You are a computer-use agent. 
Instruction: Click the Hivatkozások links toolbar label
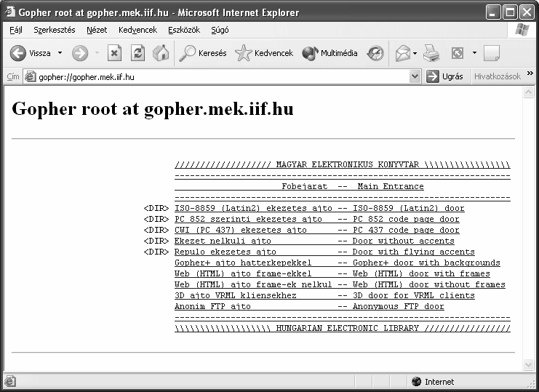click(x=498, y=76)
